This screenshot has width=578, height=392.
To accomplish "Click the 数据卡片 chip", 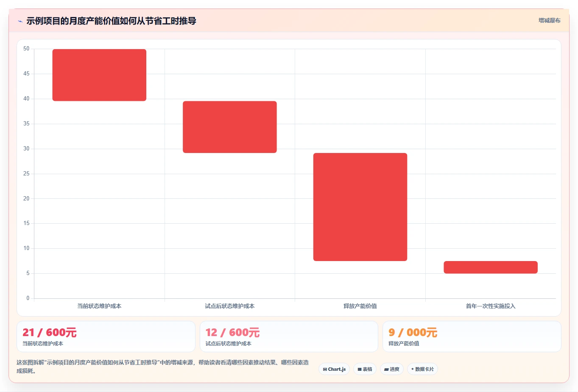I will [422, 369].
